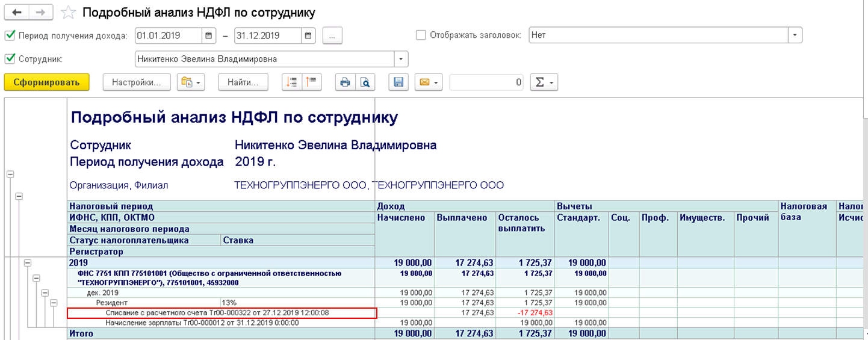Screen dimensions: 868x340
Task: Click the Сформировать button
Action: (46, 82)
